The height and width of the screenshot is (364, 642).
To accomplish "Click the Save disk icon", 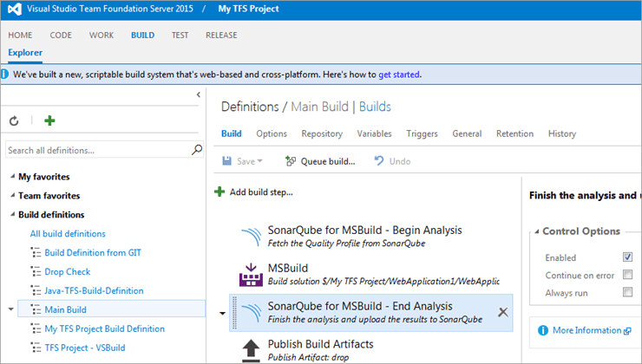I will (226, 161).
